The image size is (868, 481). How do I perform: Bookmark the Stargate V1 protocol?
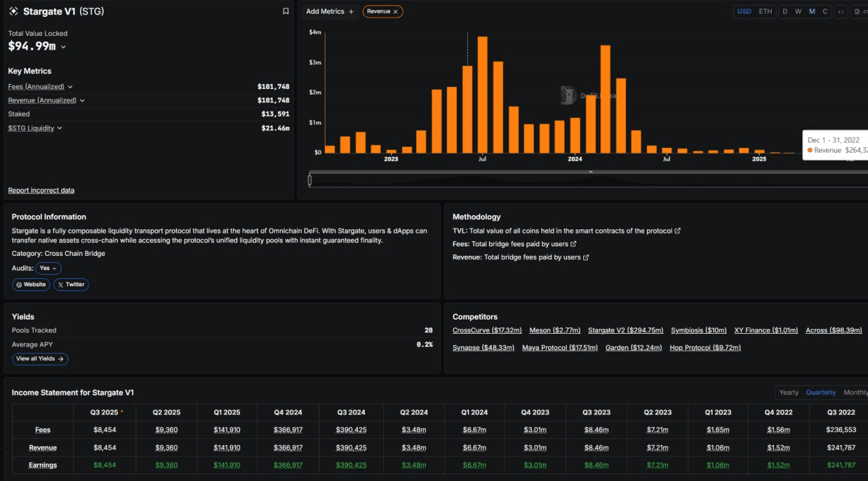coord(285,12)
